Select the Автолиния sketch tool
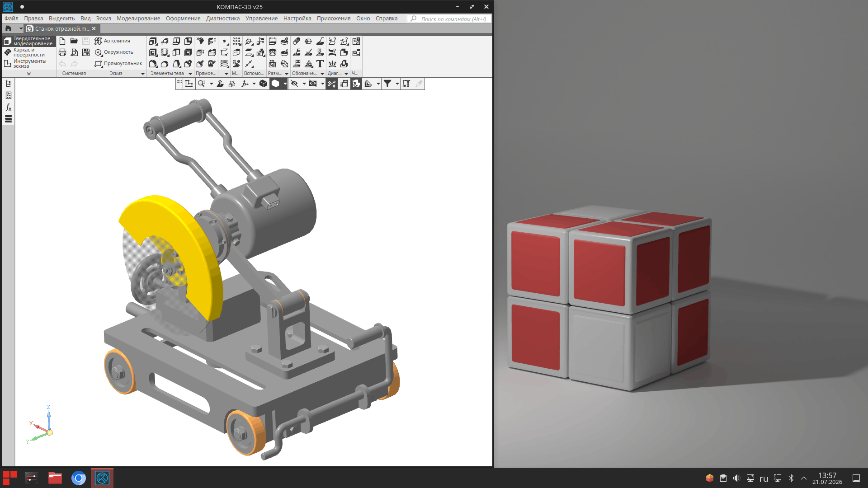 pyautogui.click(x=113, y=41)
